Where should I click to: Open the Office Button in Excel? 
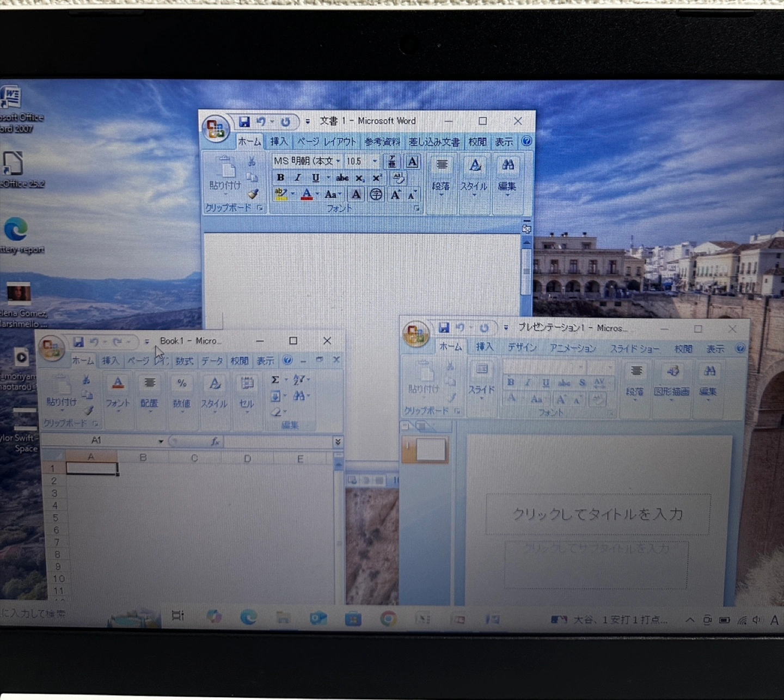coord(52,348)
